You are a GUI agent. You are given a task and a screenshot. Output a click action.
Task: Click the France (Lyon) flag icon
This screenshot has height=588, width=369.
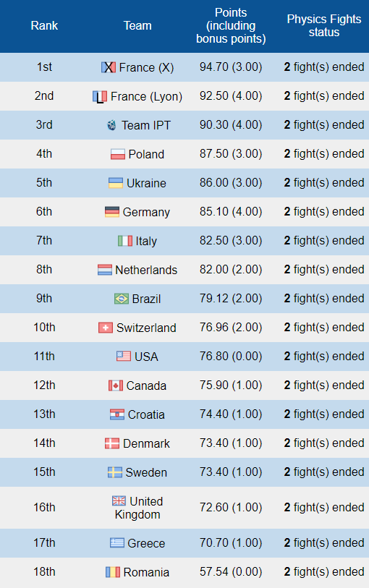(100, 96)
